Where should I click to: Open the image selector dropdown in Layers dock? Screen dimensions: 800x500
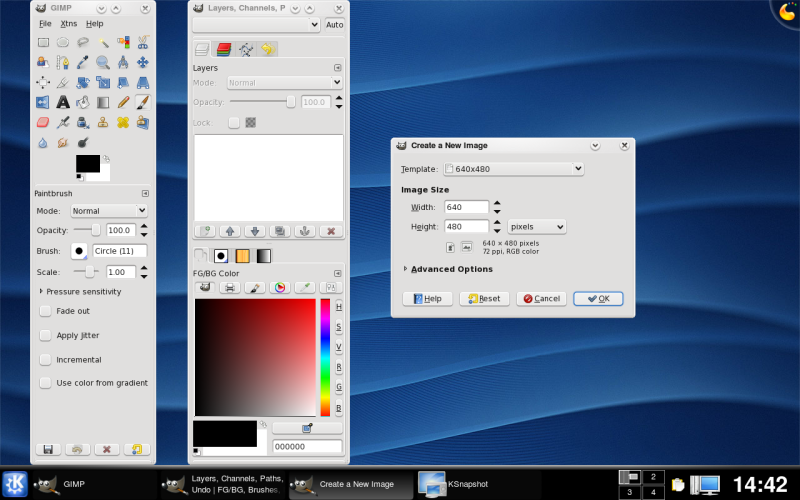256,24
